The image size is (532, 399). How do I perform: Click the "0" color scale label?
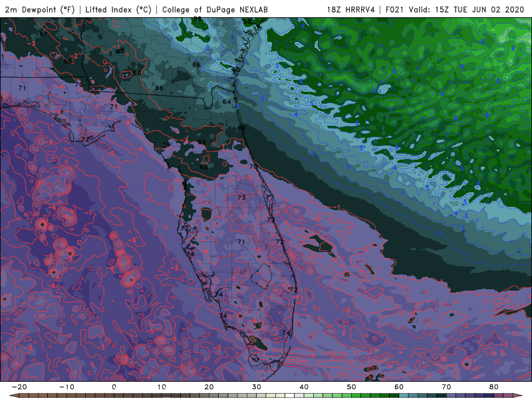(x=114, y=387)
